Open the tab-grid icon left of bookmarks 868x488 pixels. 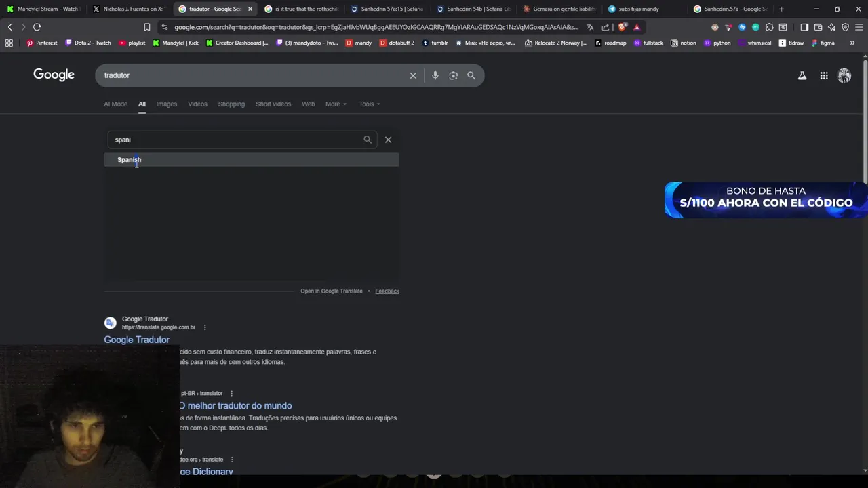click(9, 43)
